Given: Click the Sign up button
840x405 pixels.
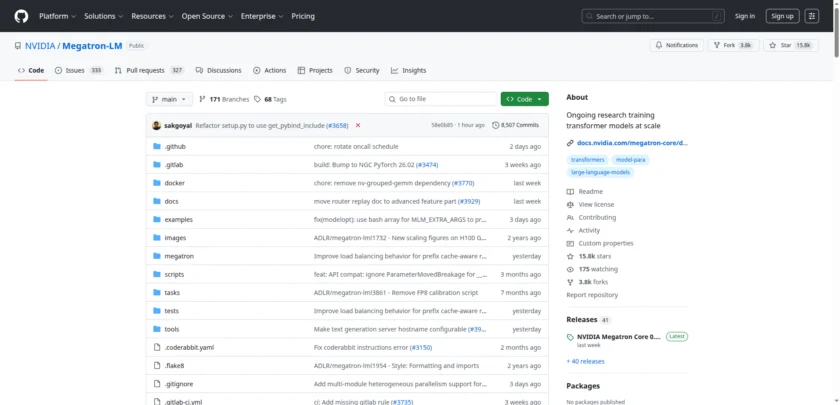Looking at the screenshot, I should coord(782,16).
